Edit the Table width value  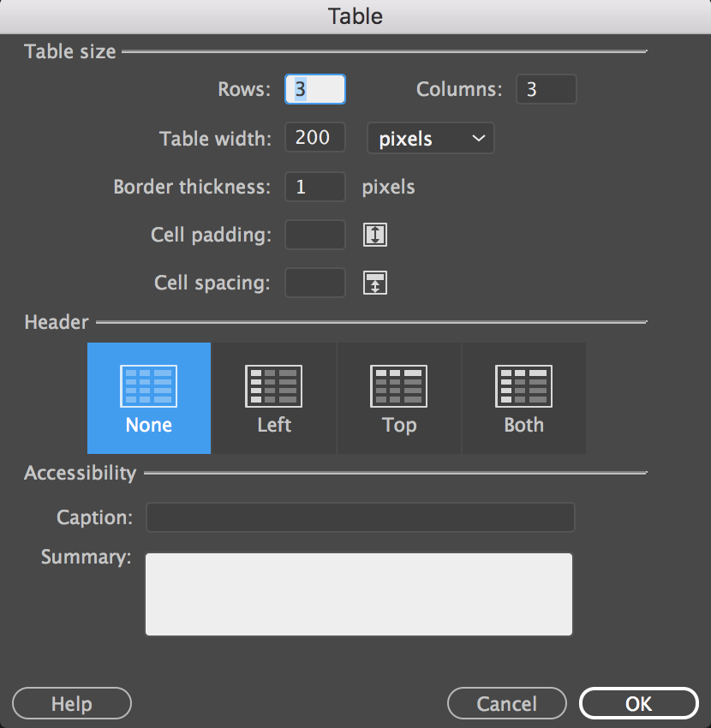(x=314, y=138)
